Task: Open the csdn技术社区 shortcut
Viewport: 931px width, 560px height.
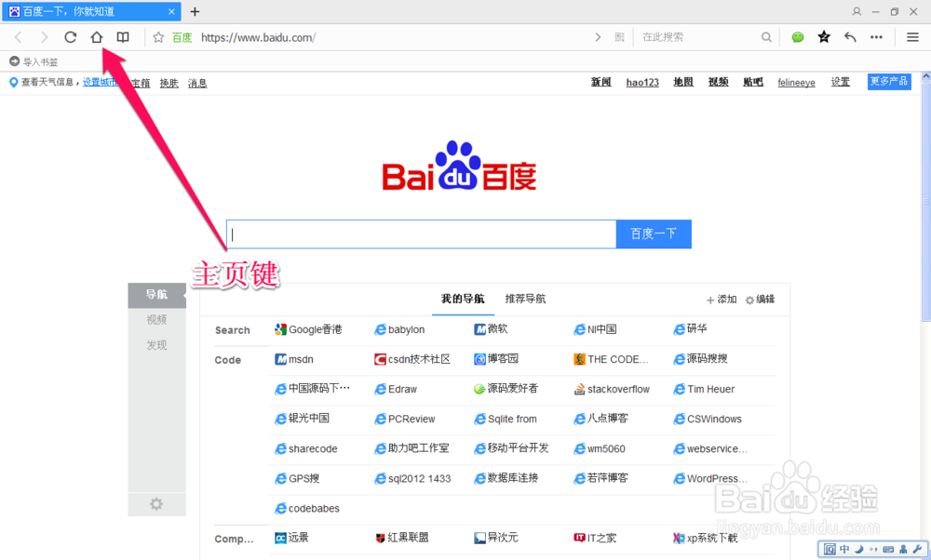Action: tap(412, 359)
